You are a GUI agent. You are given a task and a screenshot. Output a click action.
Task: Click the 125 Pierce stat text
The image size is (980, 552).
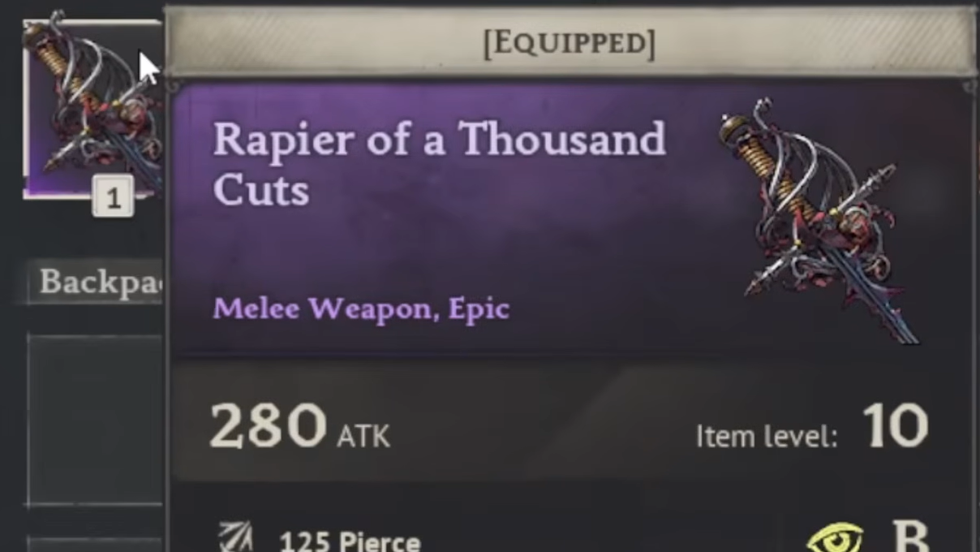click(x=350, y=541)
